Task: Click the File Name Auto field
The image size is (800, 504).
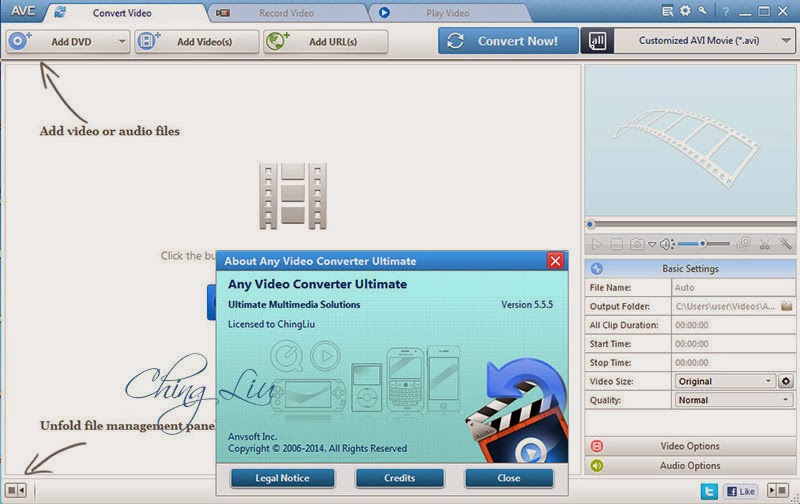Action: point(733,288)
